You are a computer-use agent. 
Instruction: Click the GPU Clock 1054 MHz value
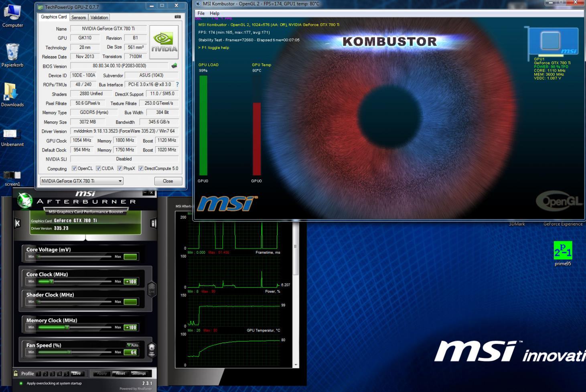(x=82, y=140)
